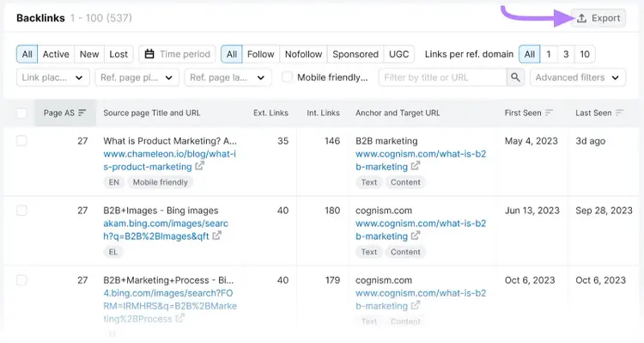644x343 pixels.
Task: Switch to the Lost backlinks tab
Action: (x=118, y=54)
